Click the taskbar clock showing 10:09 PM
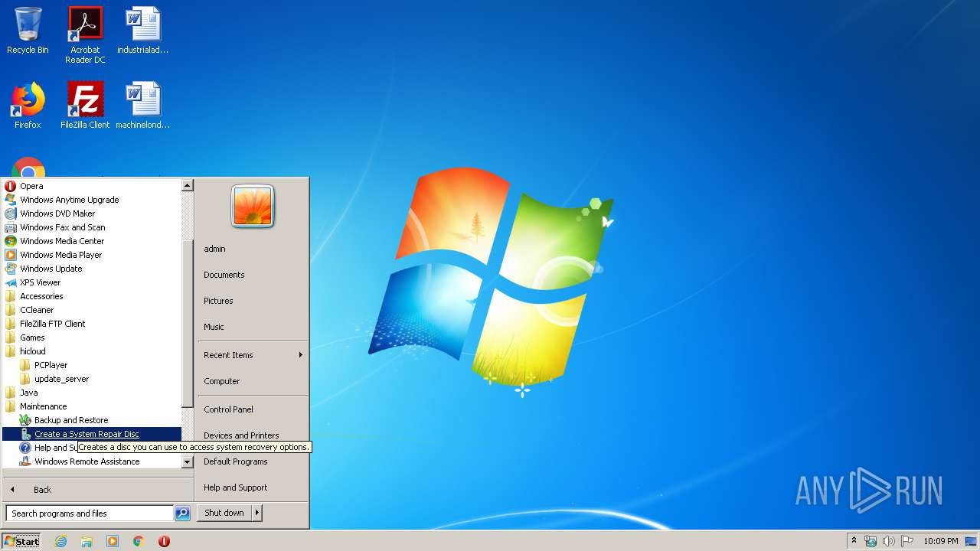Image resolution: width=980 pixels, height=551 pixels. (940, 541)
